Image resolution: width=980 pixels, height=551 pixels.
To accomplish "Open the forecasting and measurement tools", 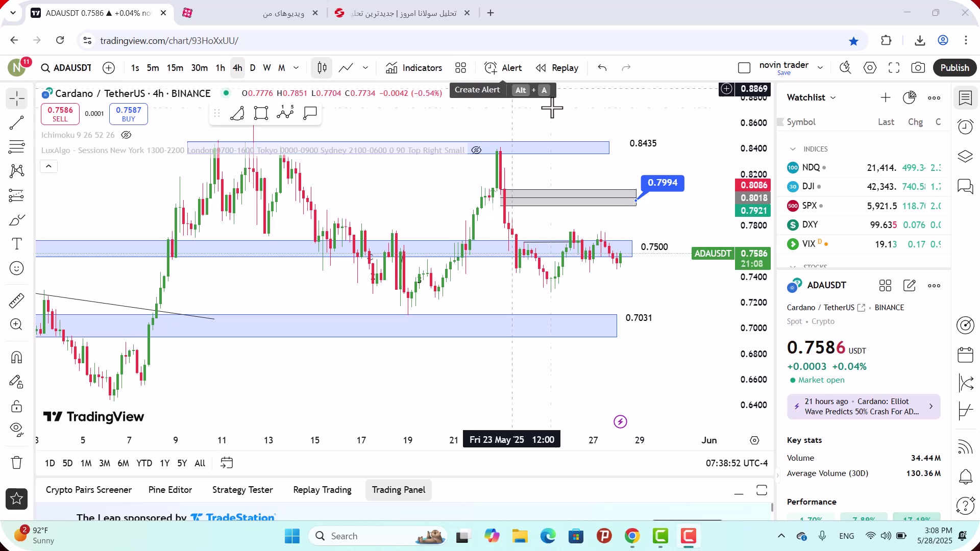I will coord(16,195).
